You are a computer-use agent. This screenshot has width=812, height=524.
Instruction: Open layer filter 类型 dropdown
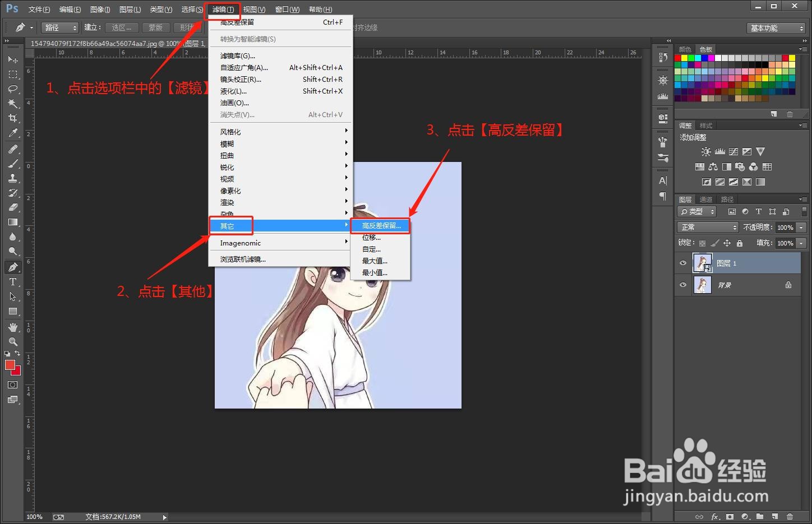697,211
